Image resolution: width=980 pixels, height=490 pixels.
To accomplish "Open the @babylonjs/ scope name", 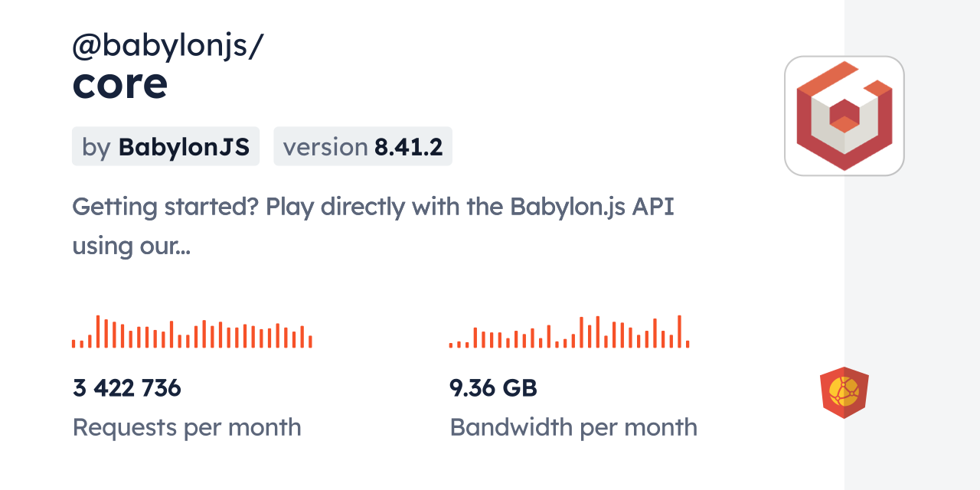I will click(x=168, y=47).
